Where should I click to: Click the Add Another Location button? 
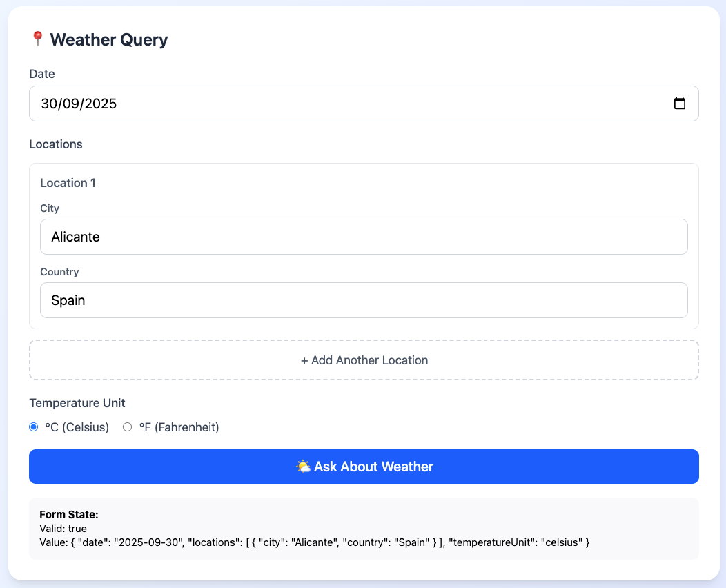[364, 360]
